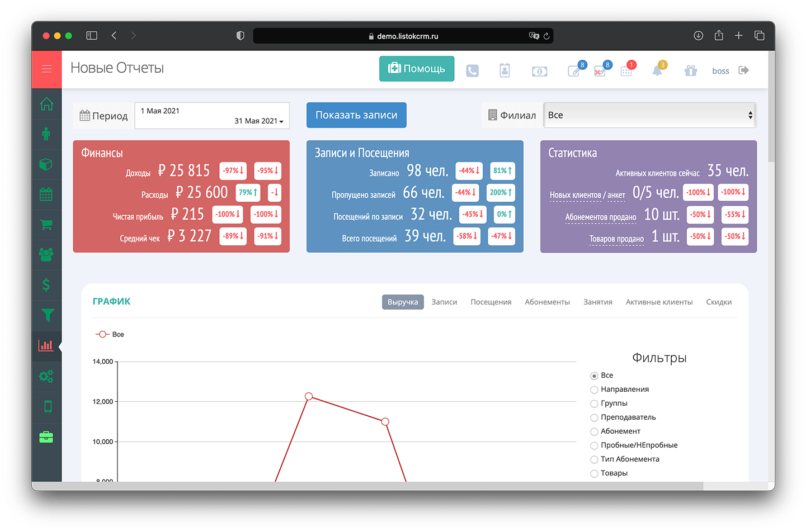806x532 pixels.
Task: Select the 'Абонемент' filter radio button
Action: 594,431
